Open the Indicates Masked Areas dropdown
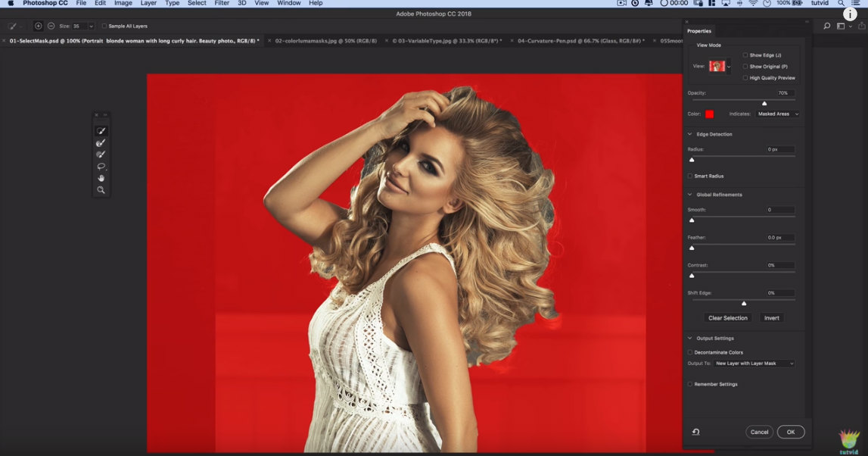Screen dimensions: 868x456 tap(778, 114)
